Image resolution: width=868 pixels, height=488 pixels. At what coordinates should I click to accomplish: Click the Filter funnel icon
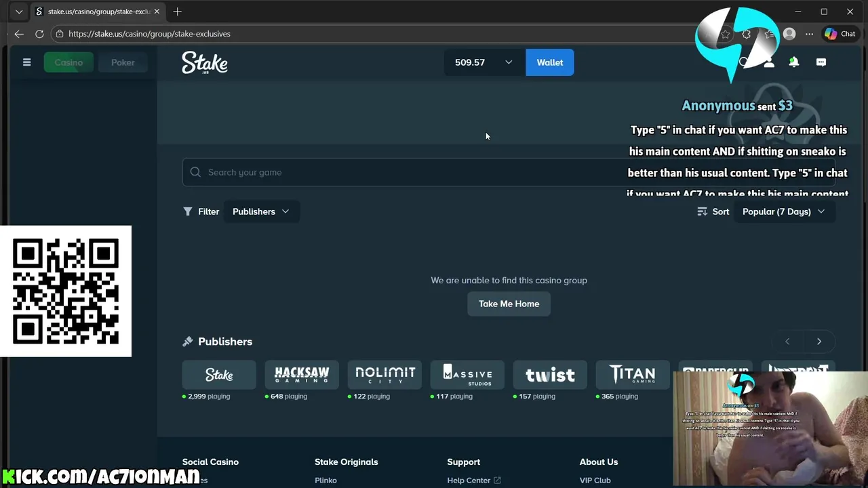point(188,211)
